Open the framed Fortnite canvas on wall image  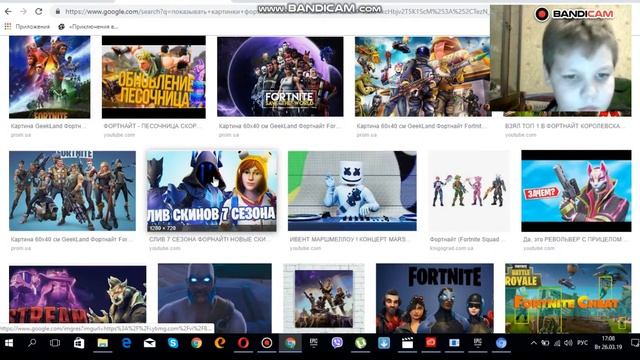pos(324,298)
